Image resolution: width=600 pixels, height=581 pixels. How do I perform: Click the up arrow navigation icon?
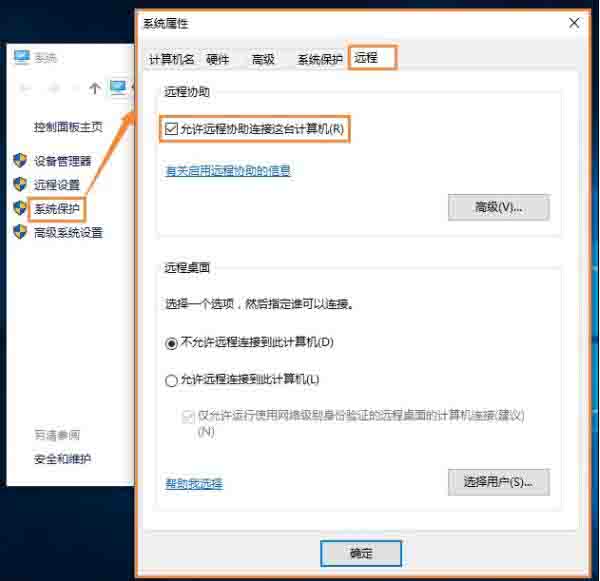[94, 88]
